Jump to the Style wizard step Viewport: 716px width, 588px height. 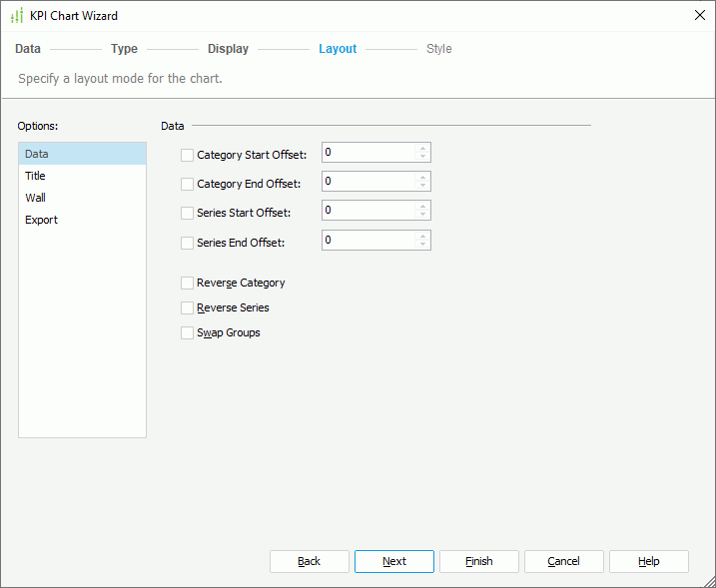point(438,49)
